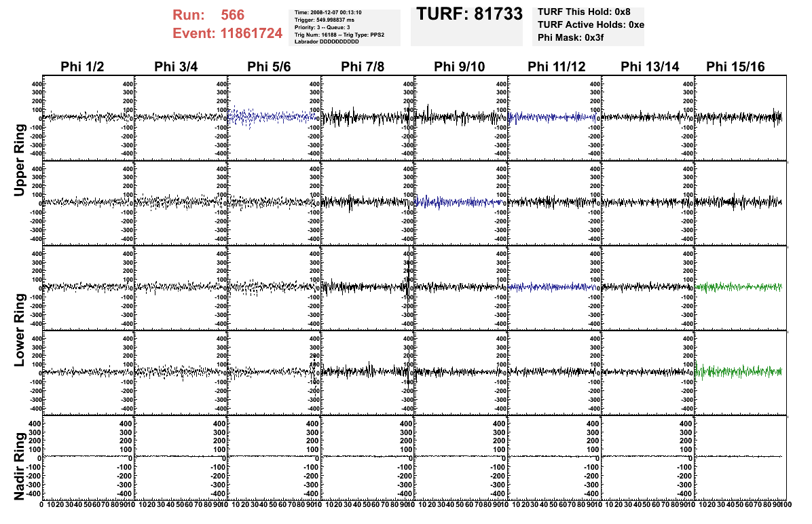Open the blue Phi 11/12 top Upper Ring waveform
812x524 pixels.
[x=553, y=117]
